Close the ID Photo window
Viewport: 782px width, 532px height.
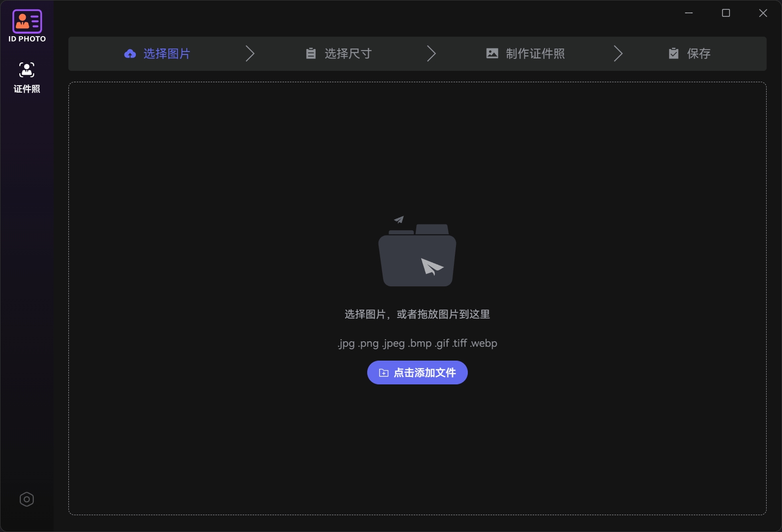tap(763, 13)
